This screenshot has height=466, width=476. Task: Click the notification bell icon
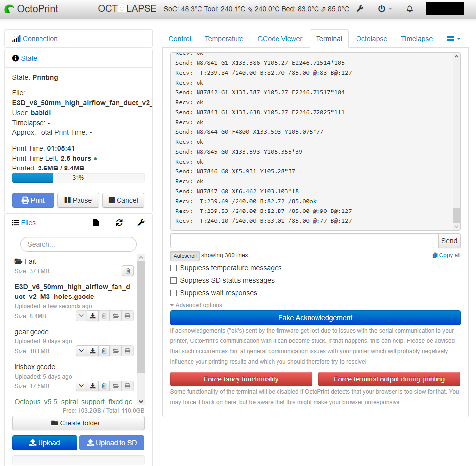point(409,9)
